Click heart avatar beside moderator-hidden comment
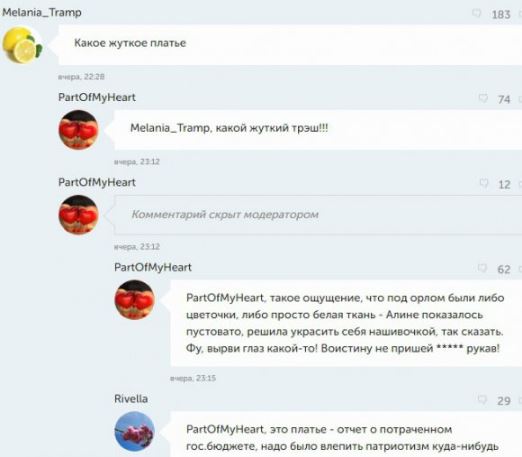This screenshot has width=522, height=457. point(79,215)
